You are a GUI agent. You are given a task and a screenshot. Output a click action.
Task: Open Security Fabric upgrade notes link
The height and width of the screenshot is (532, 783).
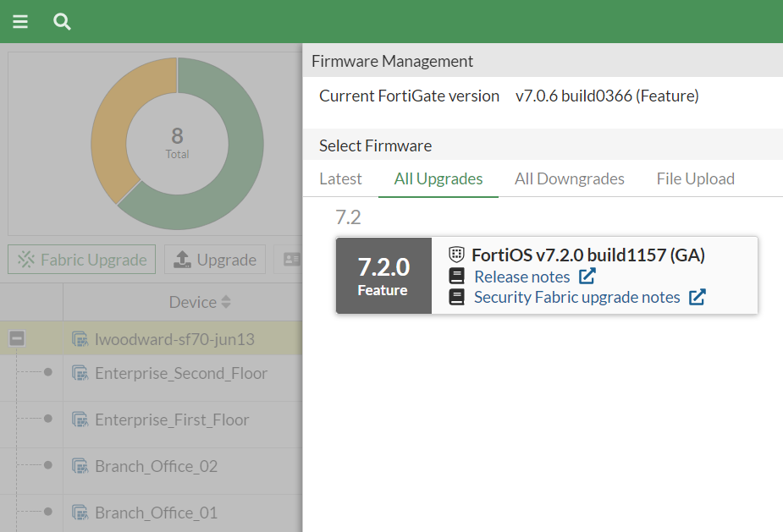pyautogui.click(x=576, y=297)
